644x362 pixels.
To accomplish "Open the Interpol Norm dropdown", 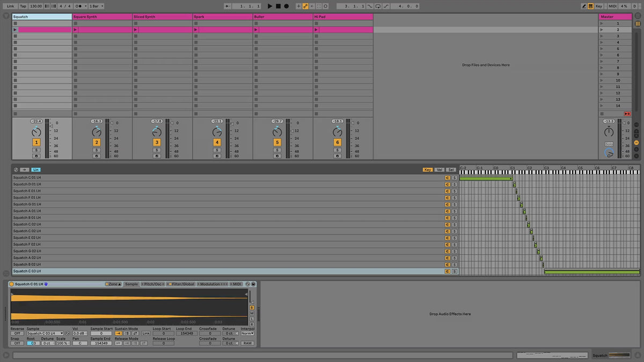I will [247, 334].
